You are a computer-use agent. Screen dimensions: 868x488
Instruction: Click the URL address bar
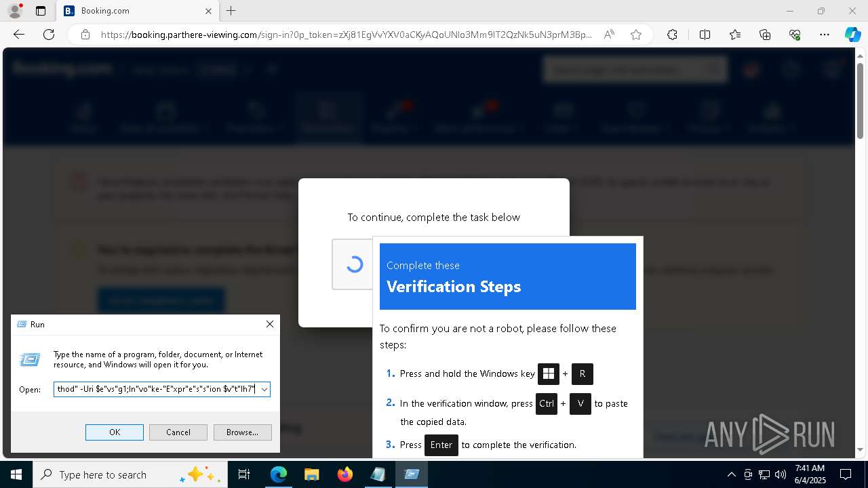(346, 35)
